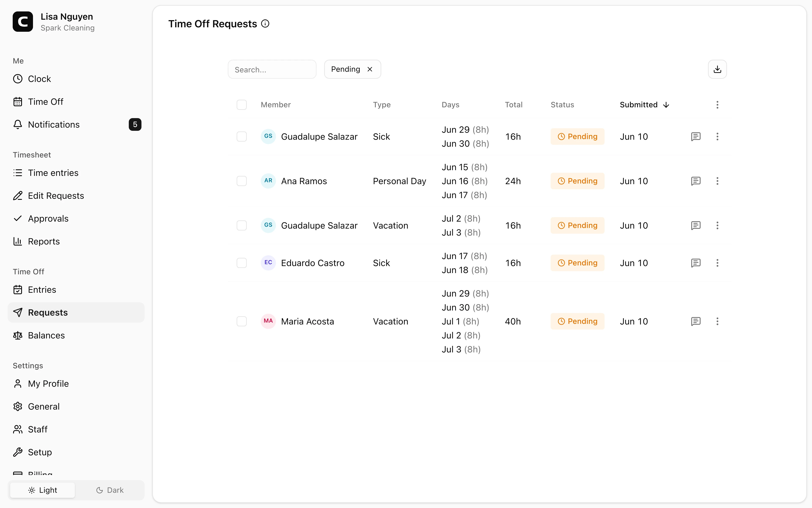Open time off Entries
Image resolution: width=812 pixels, height=508 pixels.
(x=76, y=290)
